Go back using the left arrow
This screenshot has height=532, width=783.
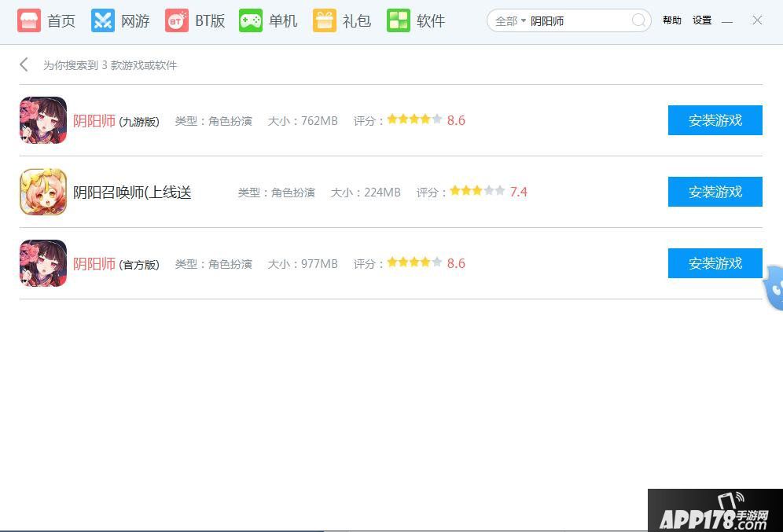click(24, 64)
